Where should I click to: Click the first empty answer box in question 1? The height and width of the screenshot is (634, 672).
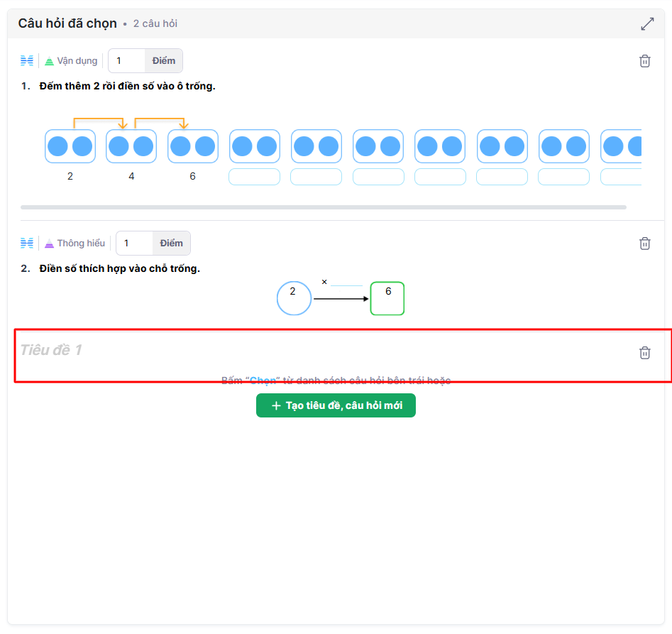(254, 177)
